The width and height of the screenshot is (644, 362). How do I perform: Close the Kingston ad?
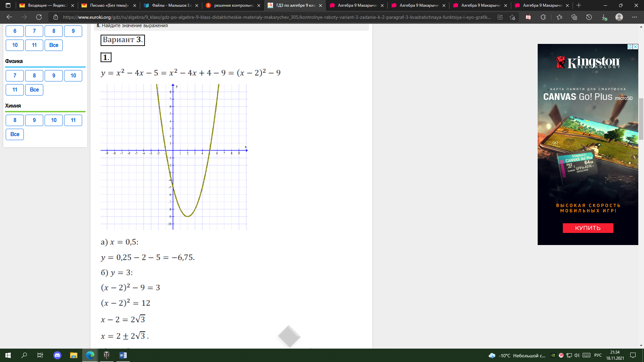635,47
